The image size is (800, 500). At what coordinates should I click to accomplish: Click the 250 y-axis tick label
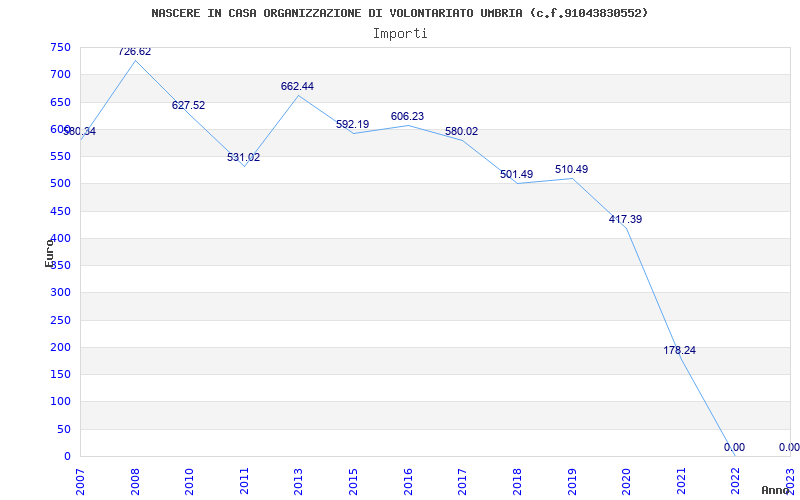(60, 320)
